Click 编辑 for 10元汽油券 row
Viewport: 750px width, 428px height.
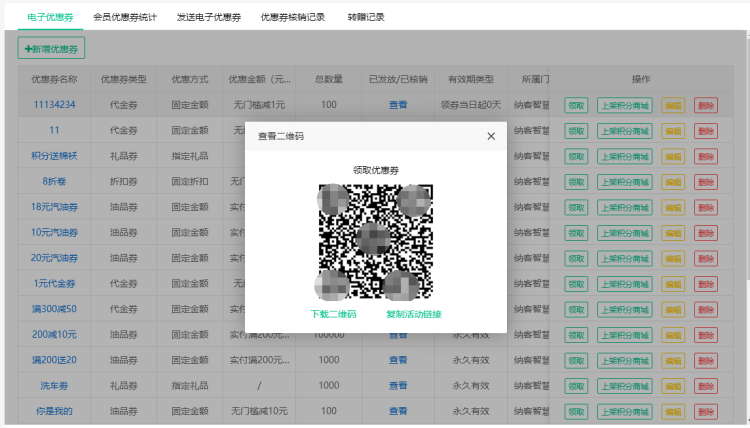[x=673, y=233]
